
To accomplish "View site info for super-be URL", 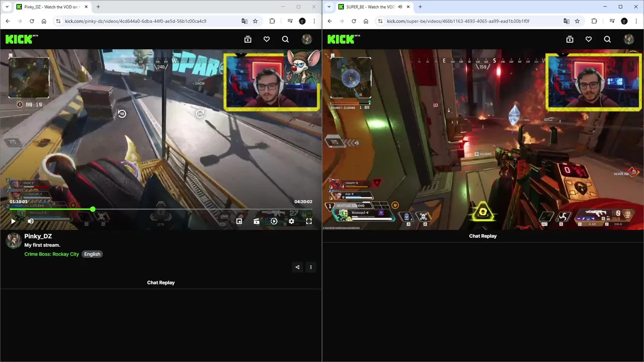I will coord(380,21).
